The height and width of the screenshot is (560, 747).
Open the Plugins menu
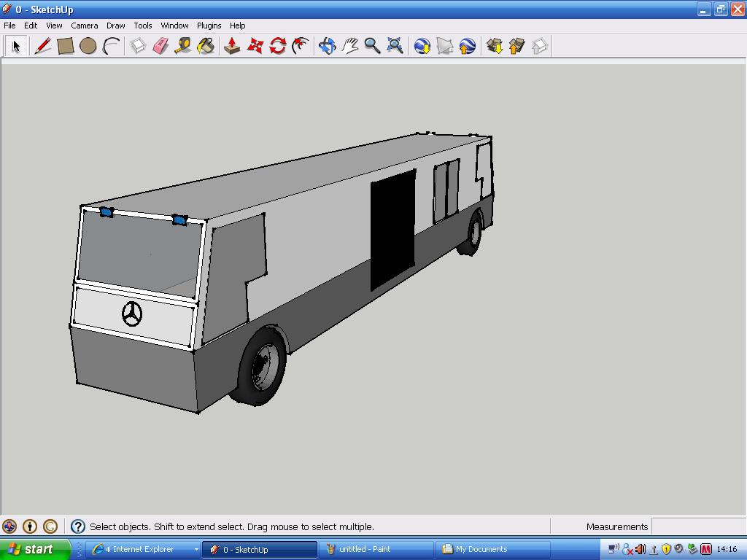pyautogui.click(x=209, y=26)
